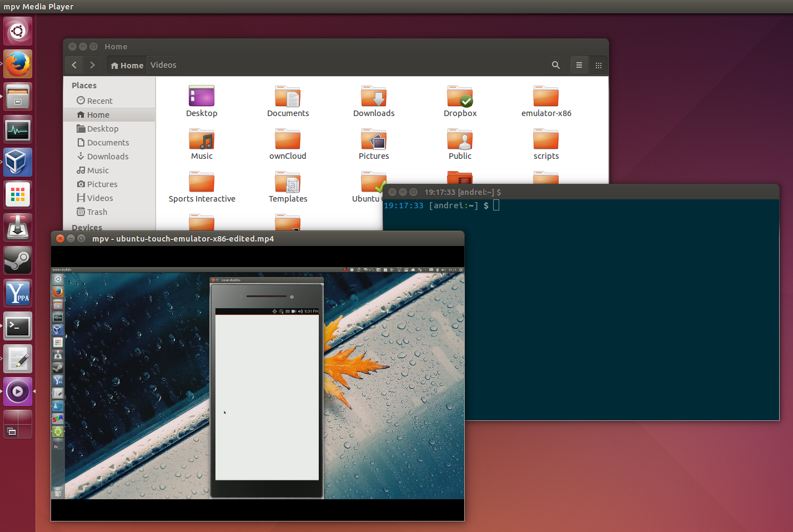Viewport: 793px width, 532px height.
Task: Open the Terminal launcher icon
Action: coord(17,326)
